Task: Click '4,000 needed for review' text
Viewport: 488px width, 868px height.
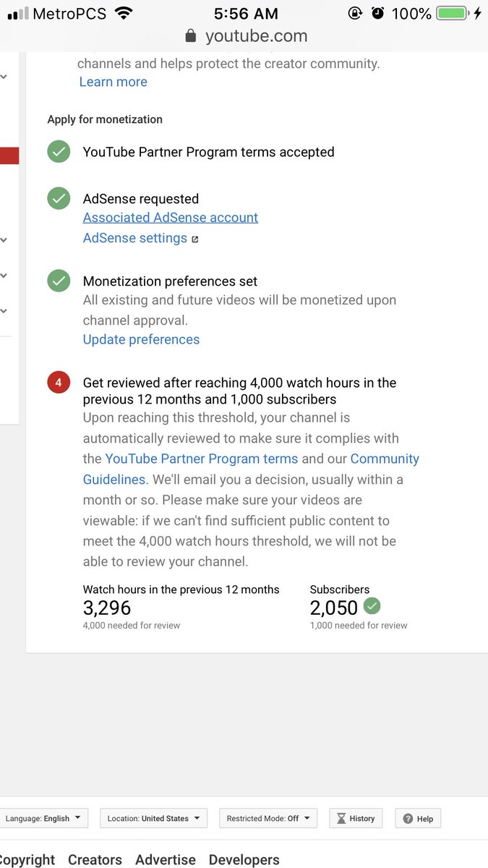Action: [132, 625]
